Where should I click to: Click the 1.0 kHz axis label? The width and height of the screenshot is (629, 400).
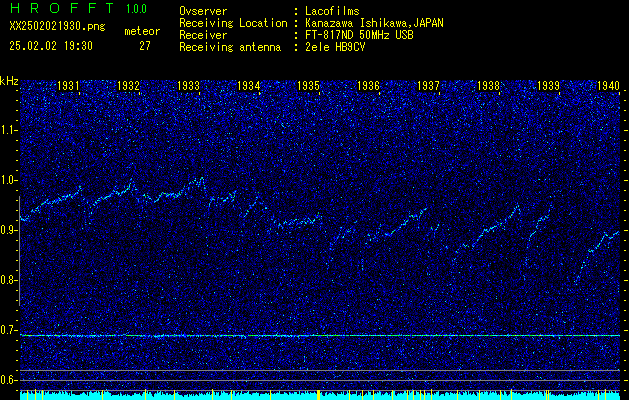pos(8,181)
